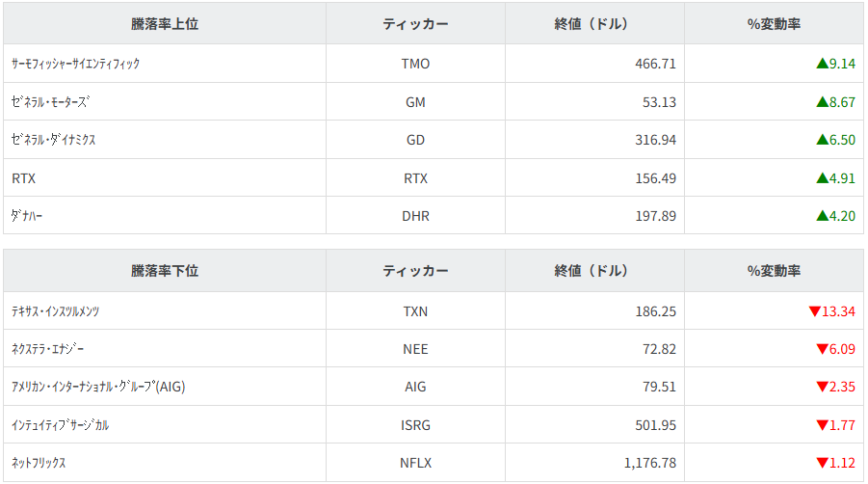Click the bottom table %変動率 header
Screen dimensions: 868x484
pos(774,271)
